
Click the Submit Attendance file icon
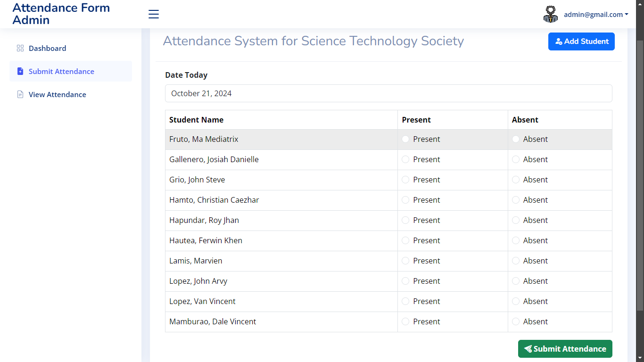(x=20, y=71)
